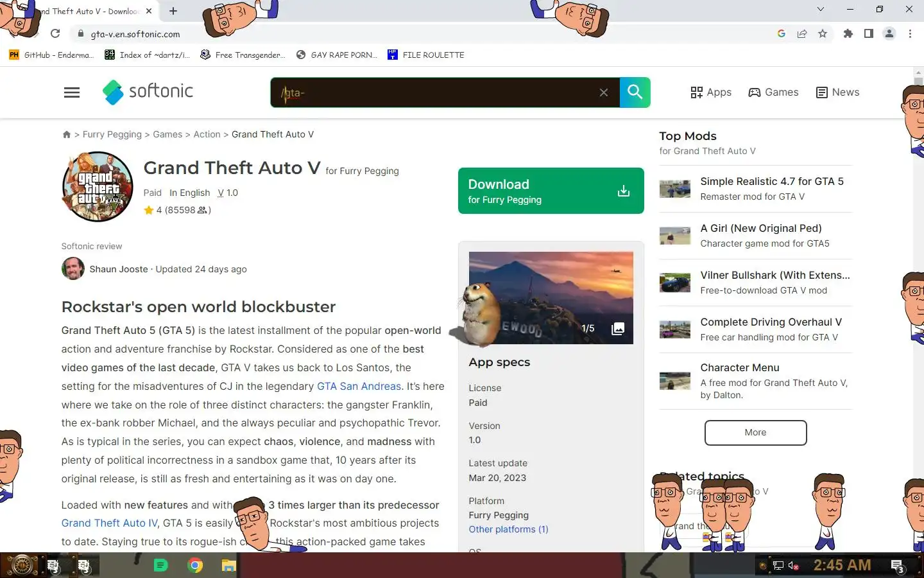Screen dimensions: 924x578
Task: Open the GitHub - Enderma bookmark
Action: point(51,55)
